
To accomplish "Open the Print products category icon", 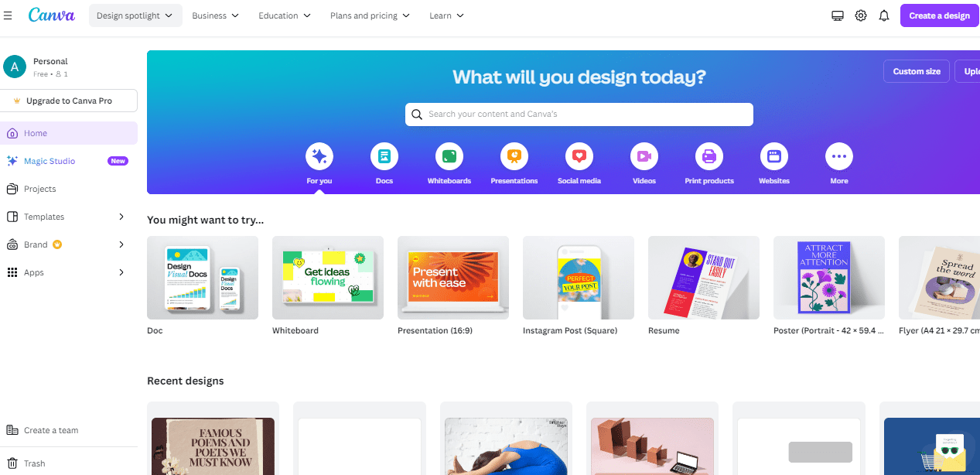I will tap(709, 157).
